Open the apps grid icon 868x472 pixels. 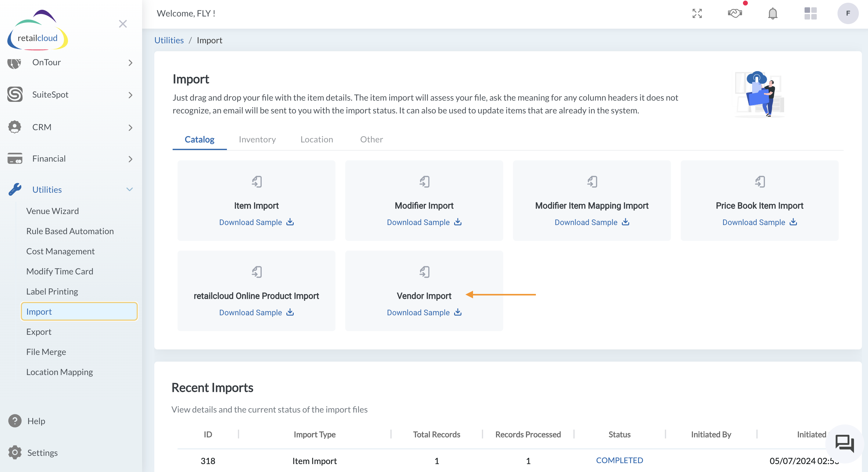click(x=810, y=13)
